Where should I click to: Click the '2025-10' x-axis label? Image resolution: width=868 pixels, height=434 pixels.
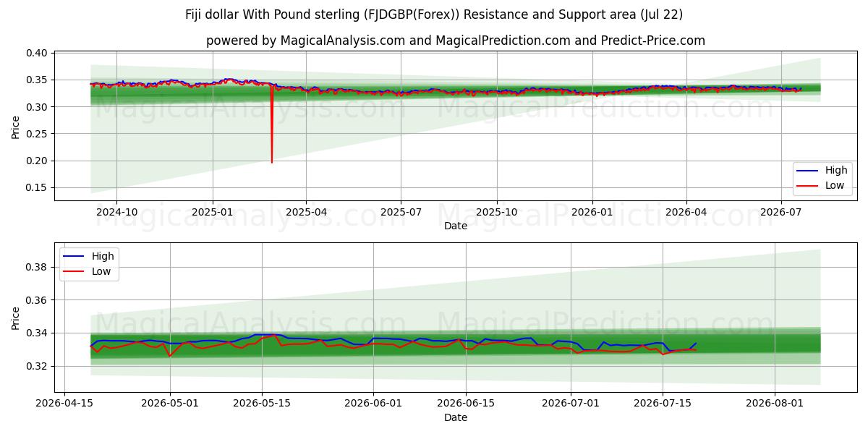click(496, 213)
